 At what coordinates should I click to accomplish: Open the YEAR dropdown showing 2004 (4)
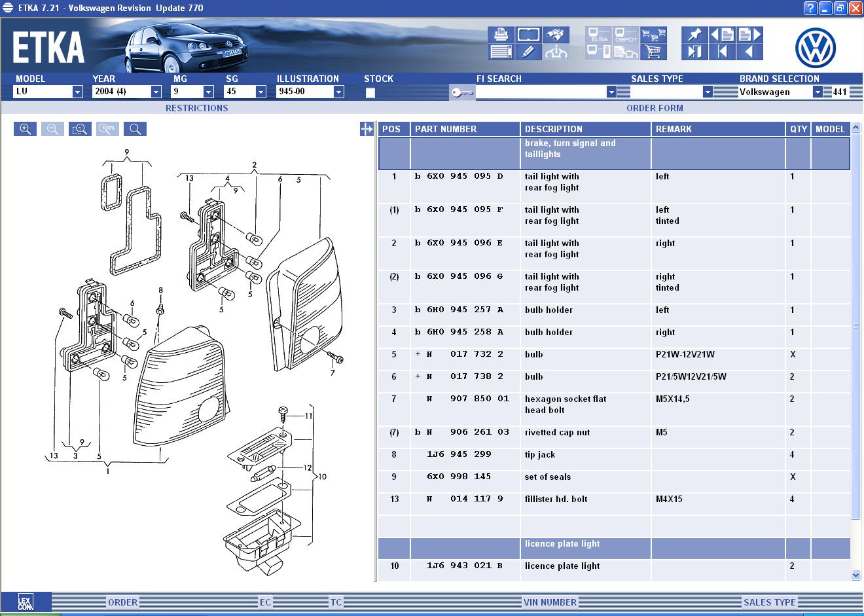click(156, 92)
